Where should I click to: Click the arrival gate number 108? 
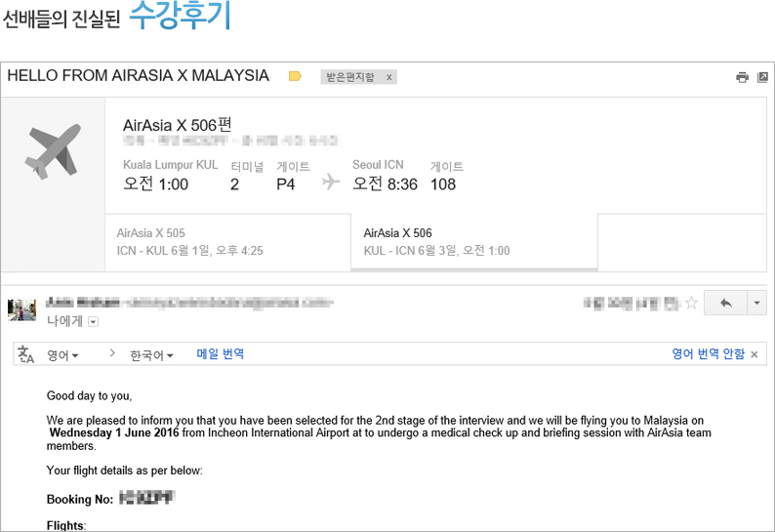pos(443,184)
